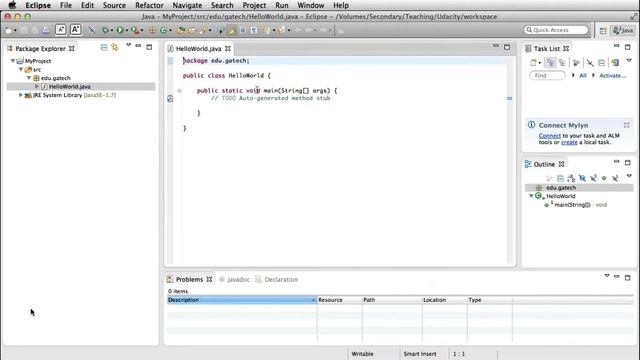Click the All working set link
The image size is (640, 360).
pyautogui.click(x=583, y=76)
